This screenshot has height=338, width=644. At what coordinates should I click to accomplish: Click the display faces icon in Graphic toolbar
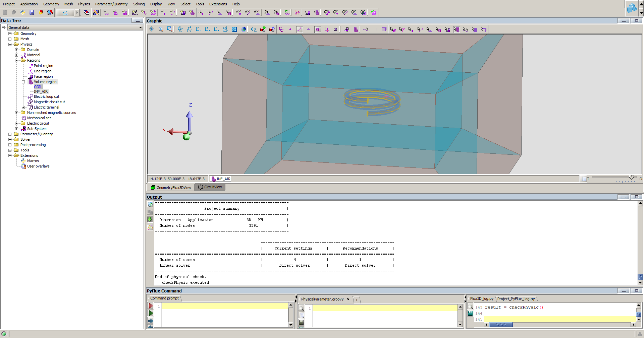pos(346,29)
